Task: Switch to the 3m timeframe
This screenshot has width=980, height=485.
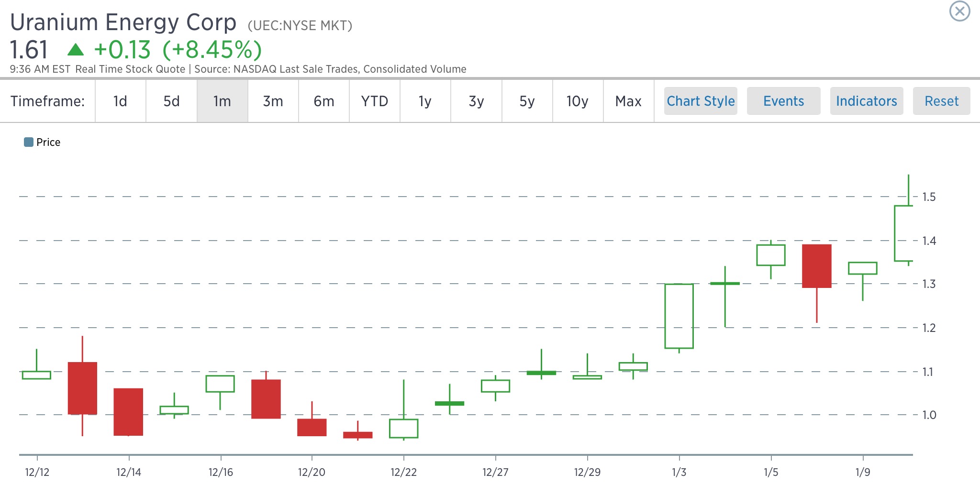Action: [x=273, y=101]
